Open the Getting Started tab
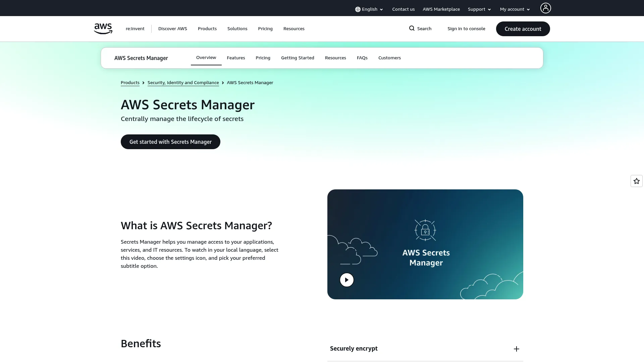 pyautogui.click(x=298, y=58)
